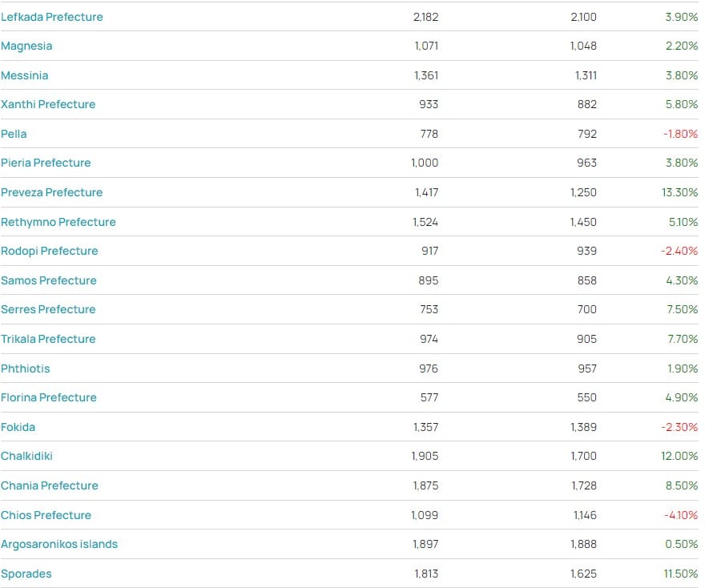Open the Preveza Prefecture link
Viewport: 709px width, 588px height.
pos(51,192)
